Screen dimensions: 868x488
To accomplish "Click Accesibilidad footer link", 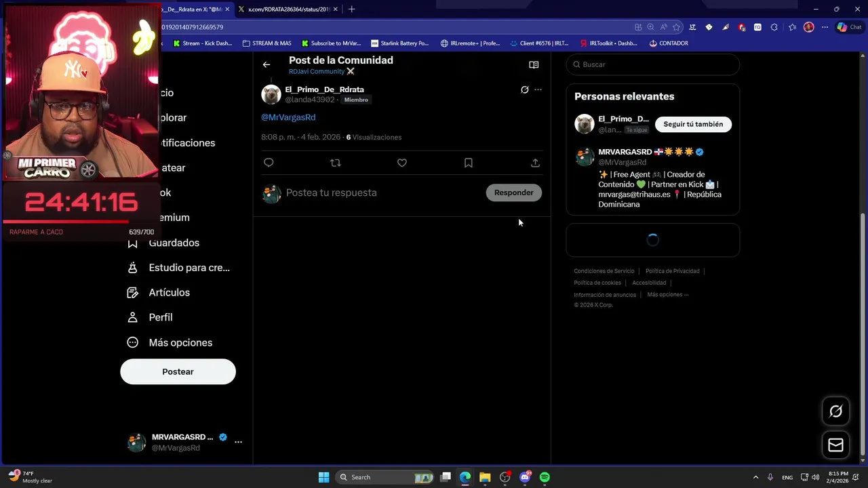I will tap(649, 283).
